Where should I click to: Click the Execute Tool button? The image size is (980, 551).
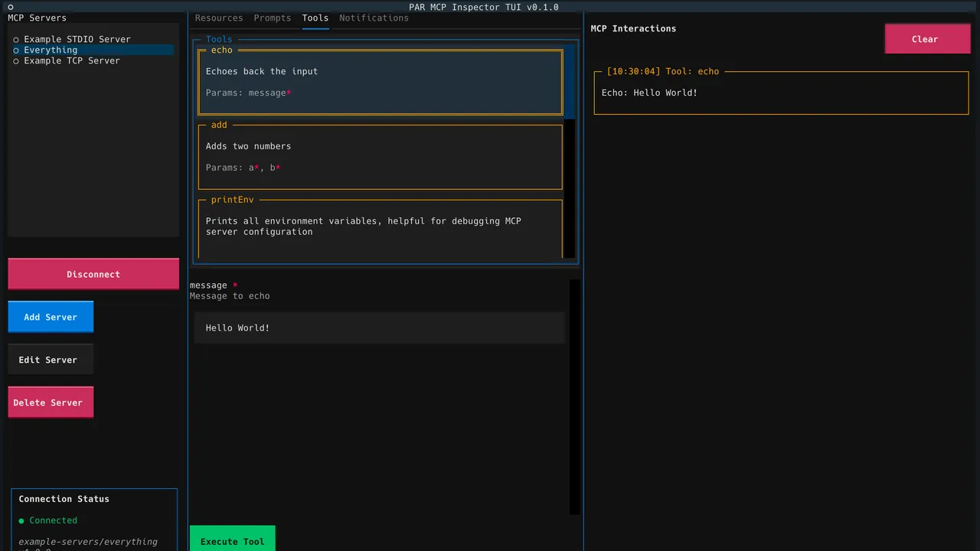click(x=232, y=539)
